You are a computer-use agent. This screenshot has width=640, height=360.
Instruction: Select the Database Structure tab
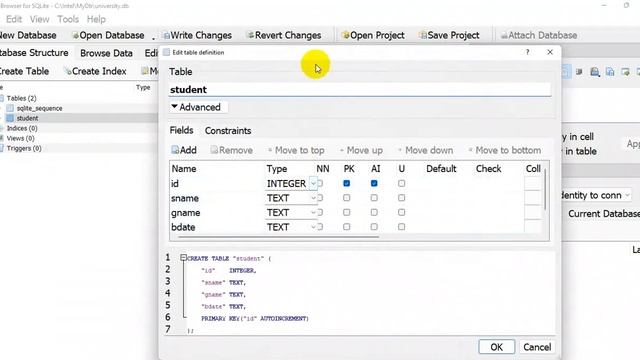point(34,53)
